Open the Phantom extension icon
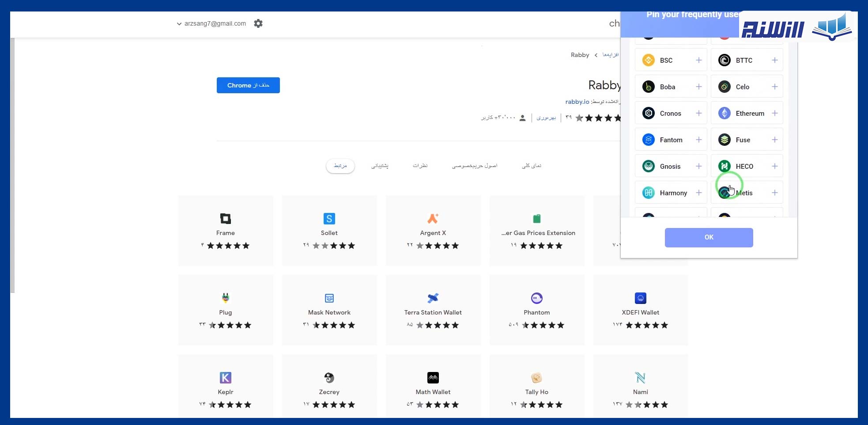Screen dimensions: 868x425 point(537,298)
